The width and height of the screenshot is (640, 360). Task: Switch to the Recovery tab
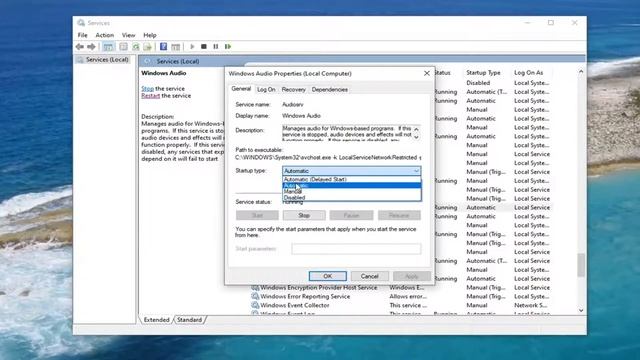tap(293, 89)
